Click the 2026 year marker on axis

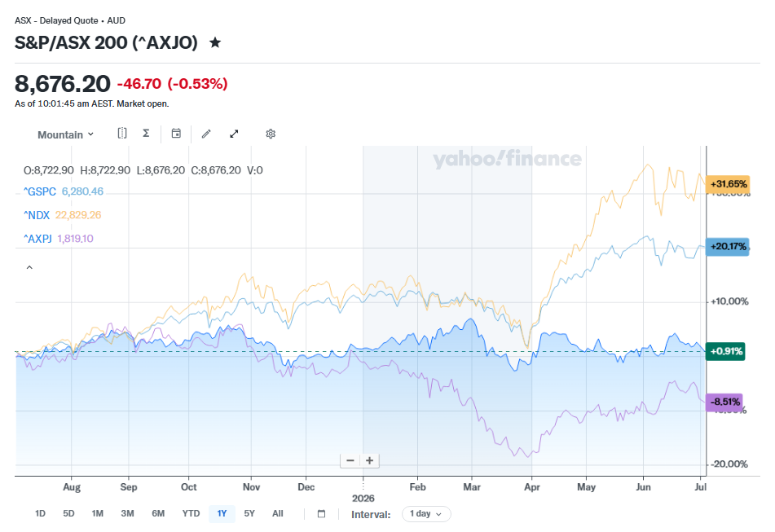pos(363,498)
